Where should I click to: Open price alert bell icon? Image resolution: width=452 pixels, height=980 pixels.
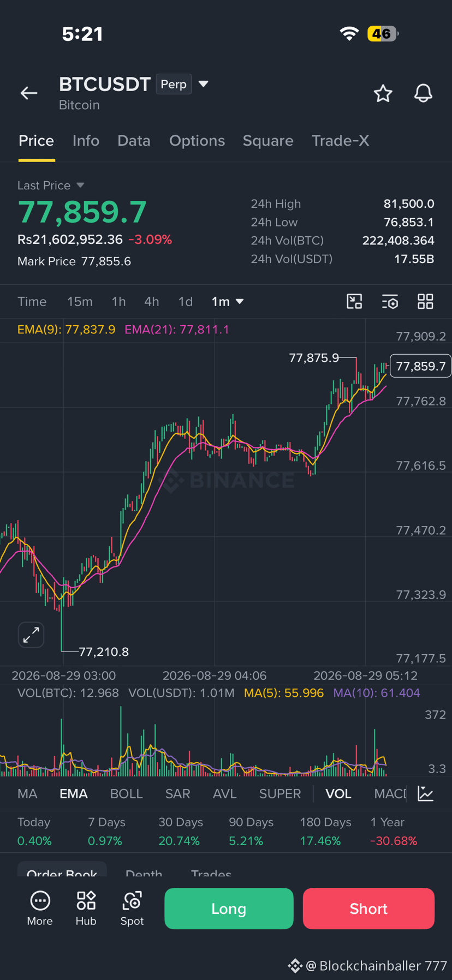423,93
